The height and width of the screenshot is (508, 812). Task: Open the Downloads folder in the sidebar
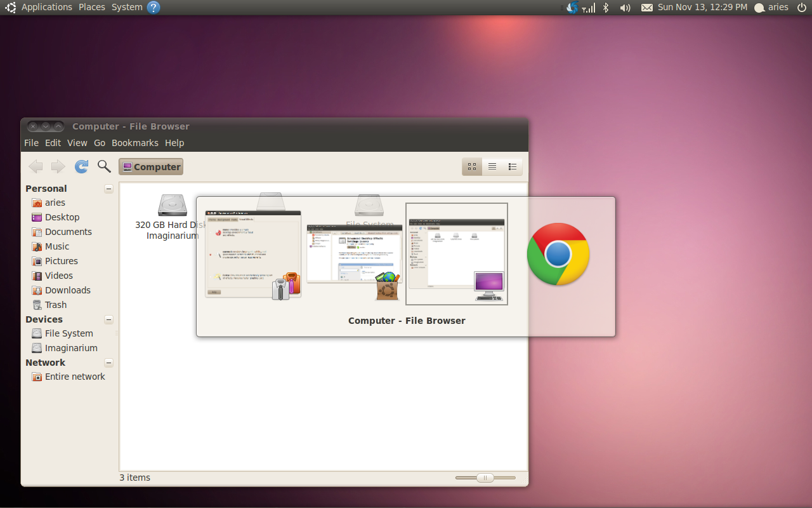tap(67, 290)
